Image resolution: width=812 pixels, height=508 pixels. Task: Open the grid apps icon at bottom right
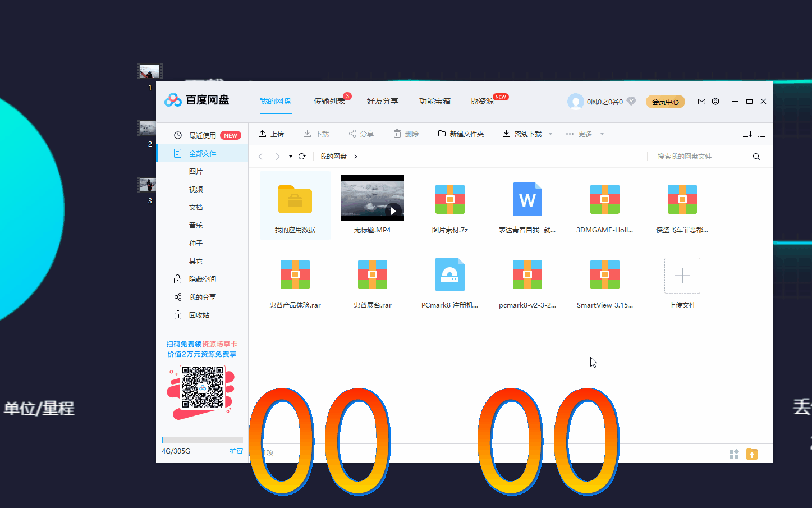click(734, 454)
